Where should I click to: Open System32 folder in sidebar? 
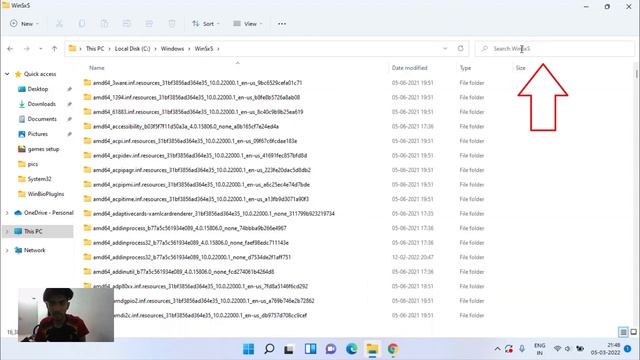pyautogui.click(x=39, y=179)
